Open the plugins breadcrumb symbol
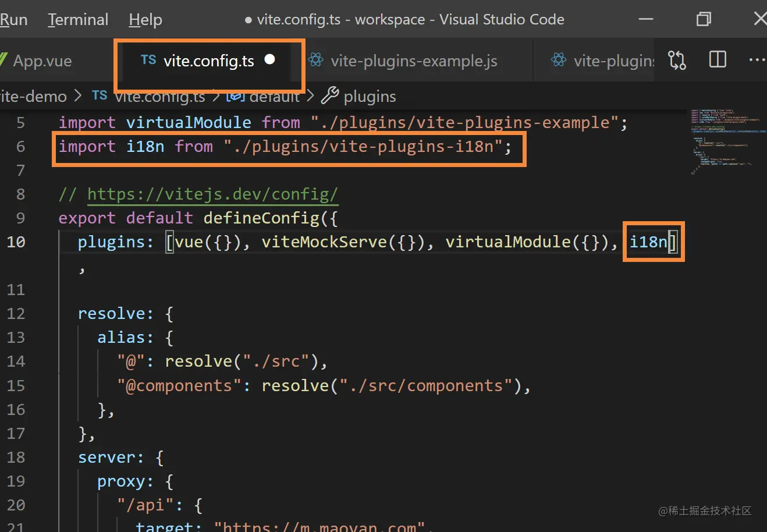 [x=370, y=96]
